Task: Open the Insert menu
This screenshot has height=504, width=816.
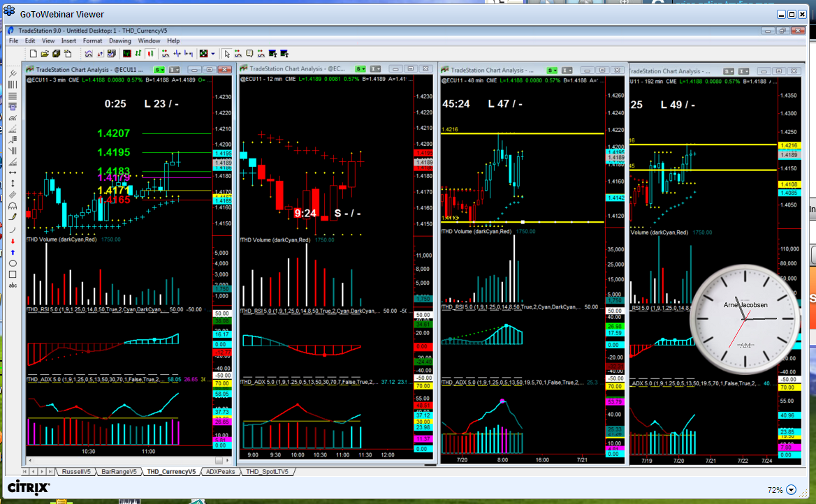Action: click(x=68, y=40)
